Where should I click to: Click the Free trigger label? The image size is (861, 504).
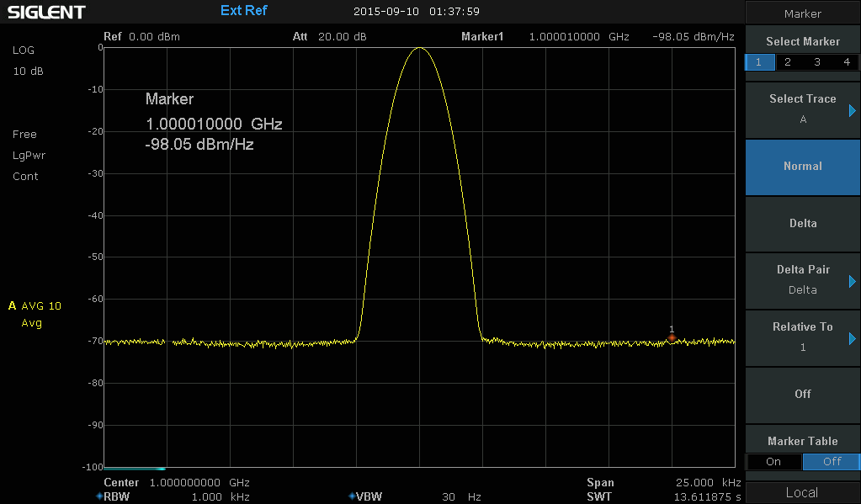(24, 135)
